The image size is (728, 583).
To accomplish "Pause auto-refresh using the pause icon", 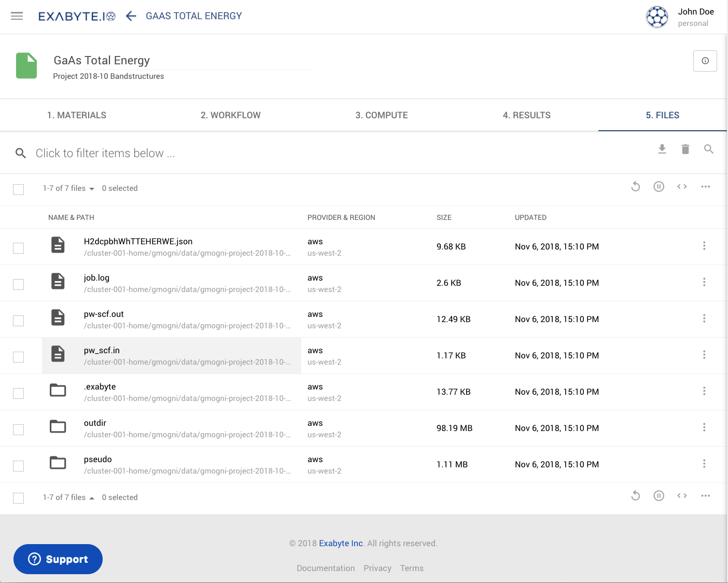I will point(659,186).
